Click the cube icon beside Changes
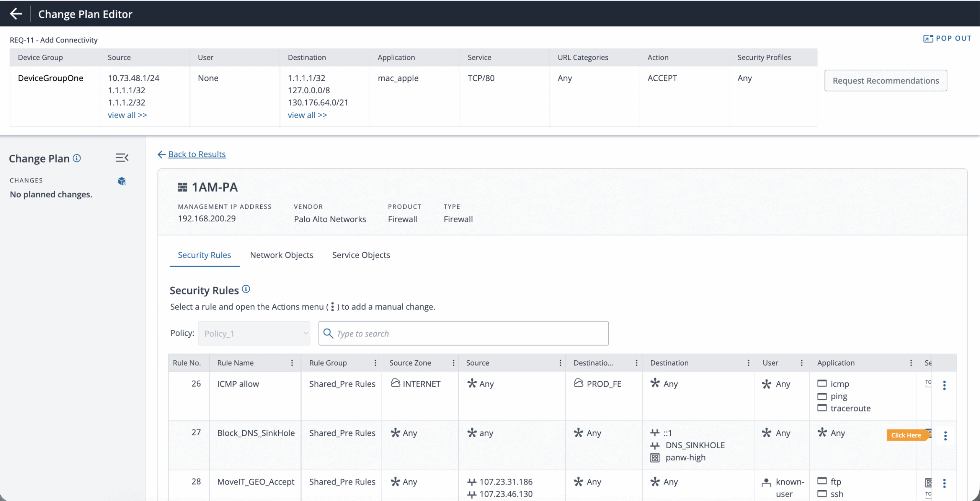Image resolution: width=980 pixels, height=501 pixels. [122, 181]
